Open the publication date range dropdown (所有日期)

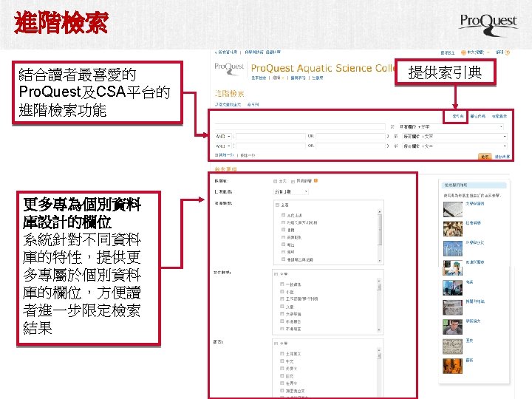[x=291, y=191]
